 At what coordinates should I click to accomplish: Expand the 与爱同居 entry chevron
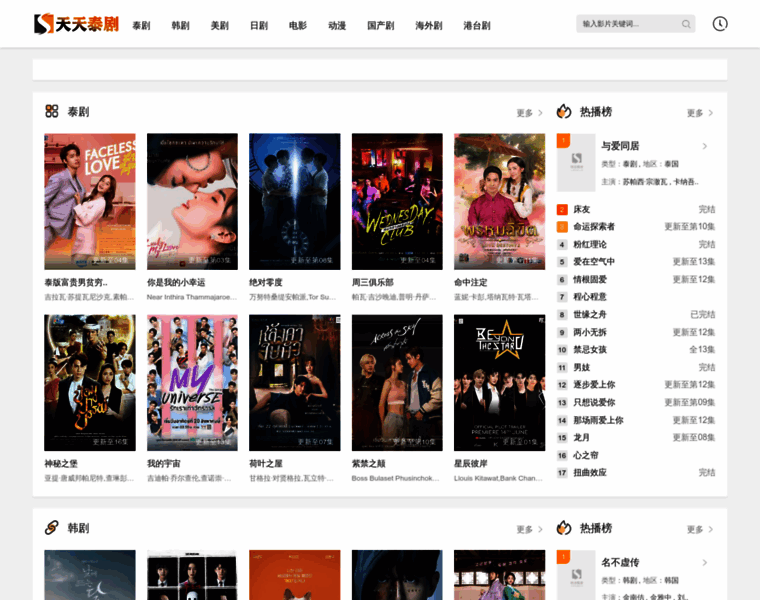point(705,146)
